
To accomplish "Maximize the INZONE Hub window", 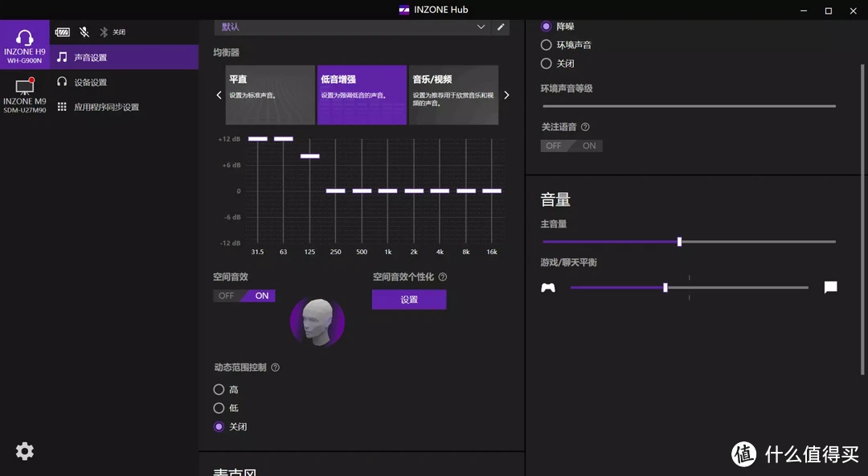I will click(x=829, y=10).
